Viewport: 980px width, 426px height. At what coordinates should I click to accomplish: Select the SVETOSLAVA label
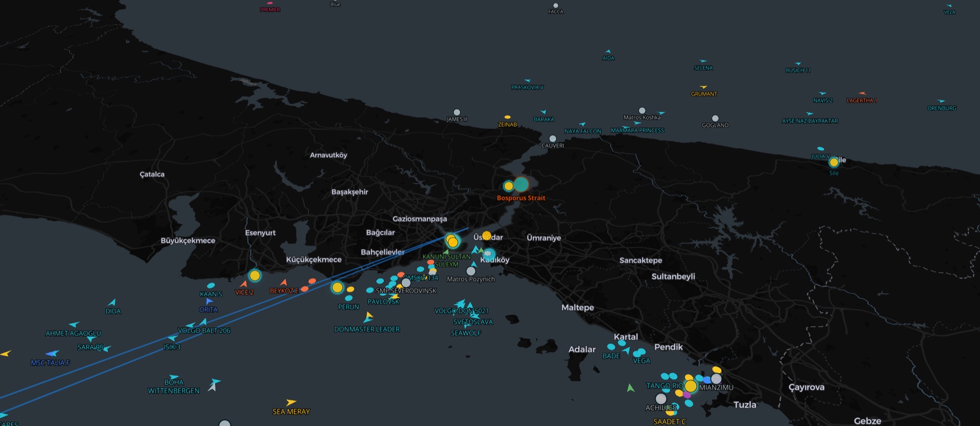coord(473,322)
